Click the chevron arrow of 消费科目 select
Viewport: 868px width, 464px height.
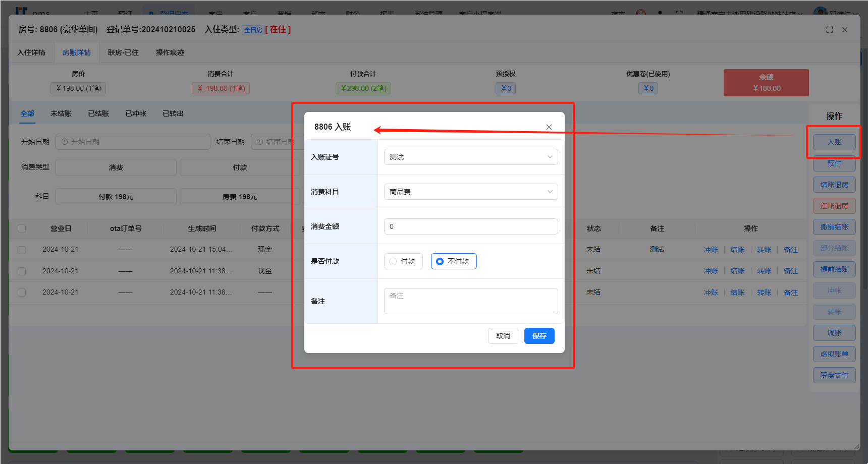click(x=550, y=192)
